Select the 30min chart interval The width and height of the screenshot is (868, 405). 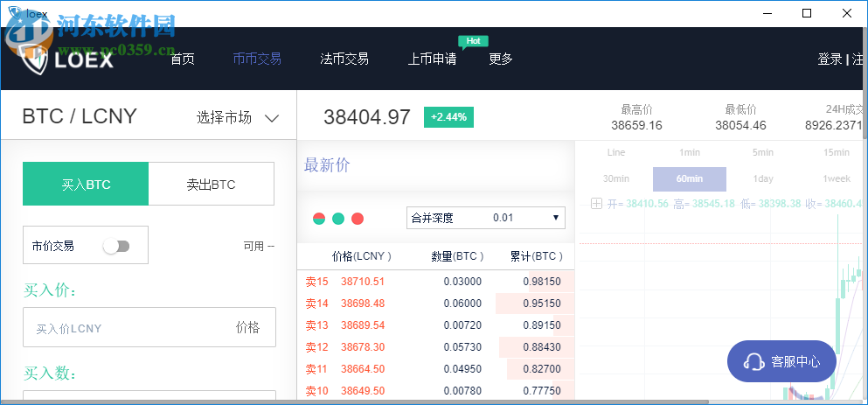(x=616, y=179)
